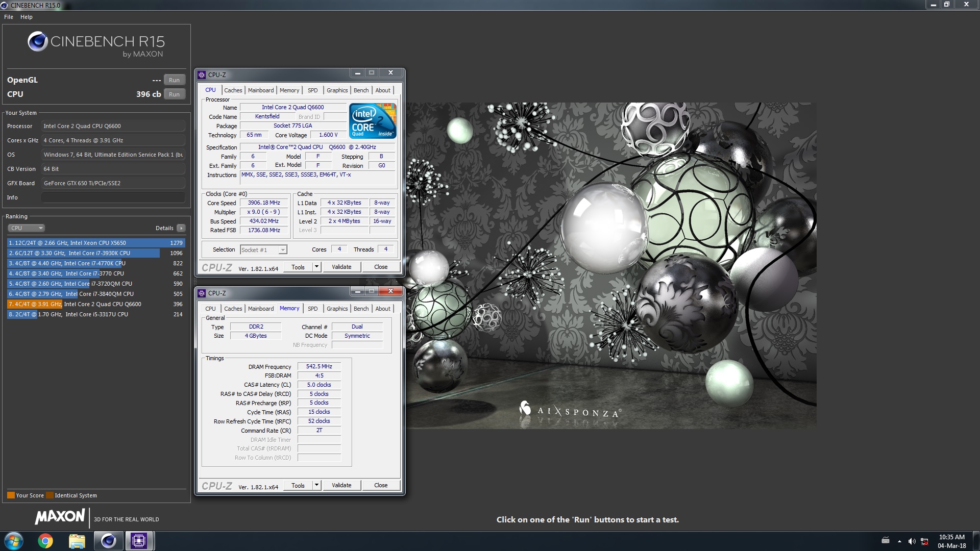Select Core i7-3840QM ranking entry

point(96,294)
